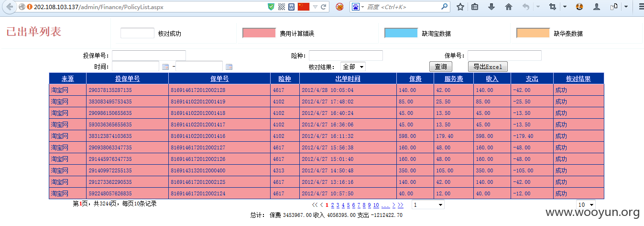The width and height of the screenshot is (644, 226).
Task: Sort table by 服务费 column header
Action: (x=454, y=79)
